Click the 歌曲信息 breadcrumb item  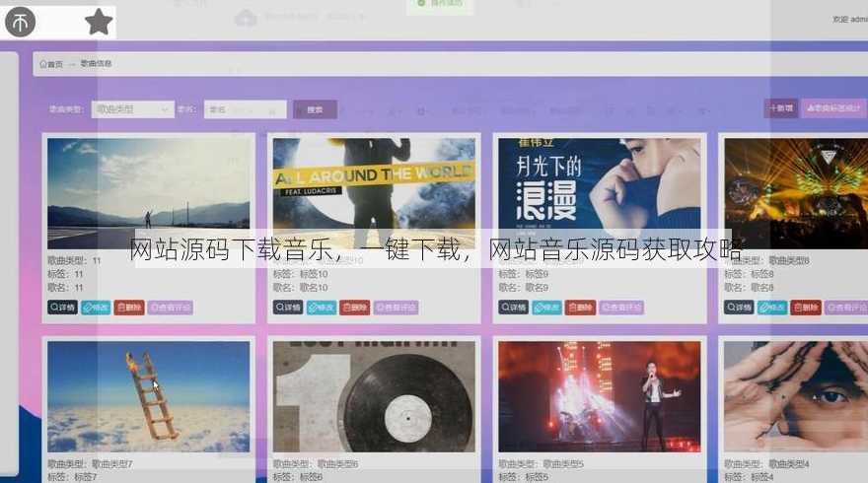(x=96, y=64)
